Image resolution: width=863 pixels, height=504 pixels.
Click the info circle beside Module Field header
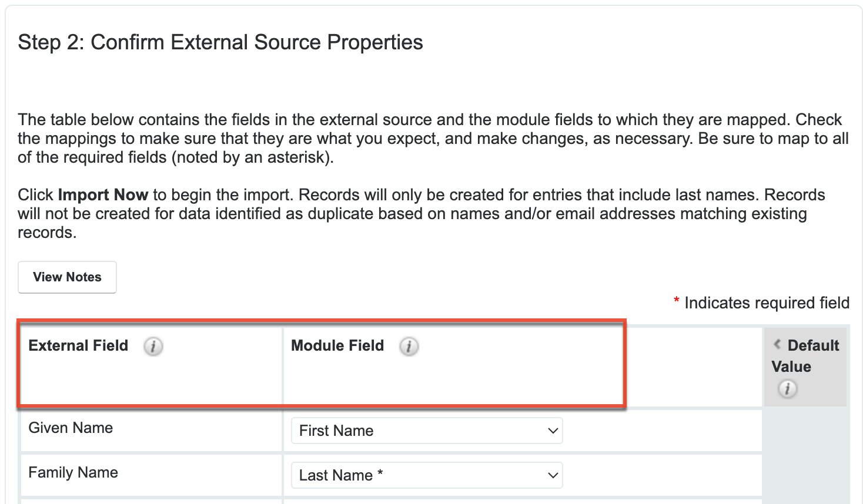(x=409, y=347)
